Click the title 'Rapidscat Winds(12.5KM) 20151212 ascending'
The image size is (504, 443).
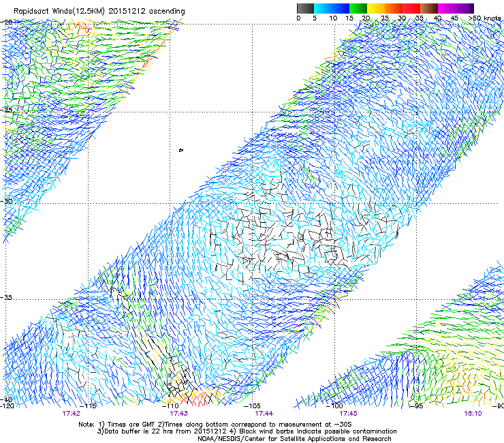(x=99, y=12)
